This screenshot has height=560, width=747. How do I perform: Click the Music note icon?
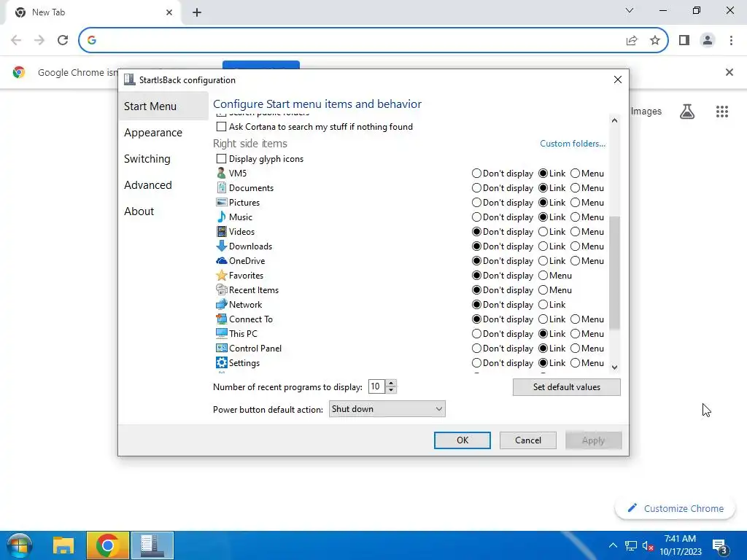tap(221, 217)
